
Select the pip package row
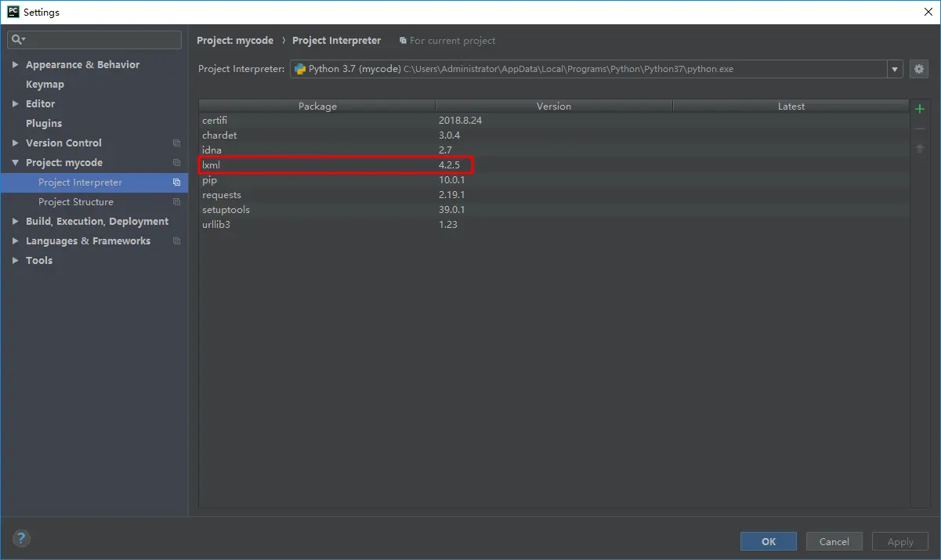[554, 180]
